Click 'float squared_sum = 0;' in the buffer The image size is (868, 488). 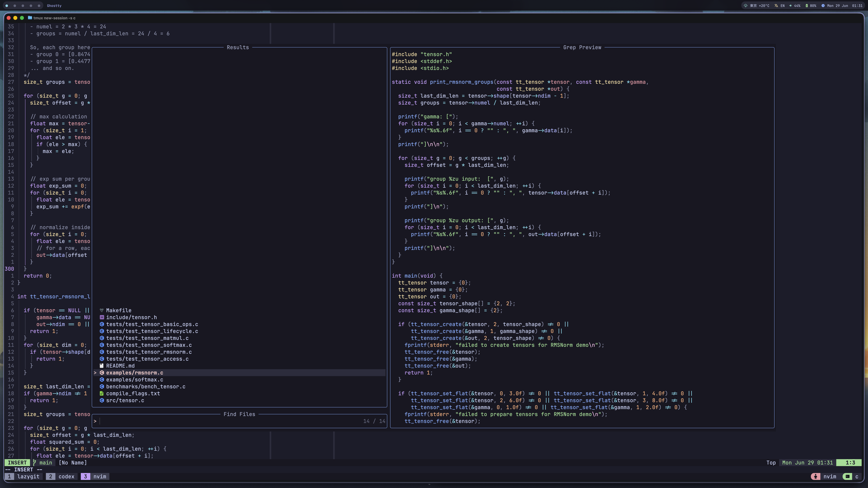[x=65, y=442]
